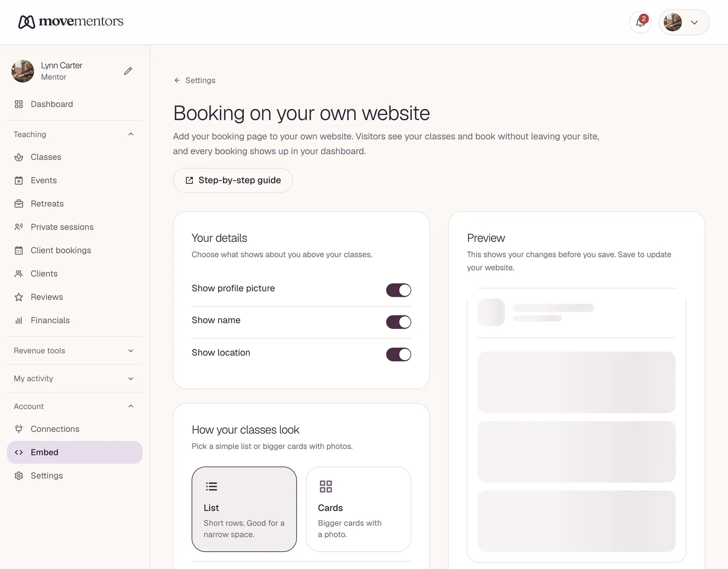Open the user account dropdown

click(684, 22)
